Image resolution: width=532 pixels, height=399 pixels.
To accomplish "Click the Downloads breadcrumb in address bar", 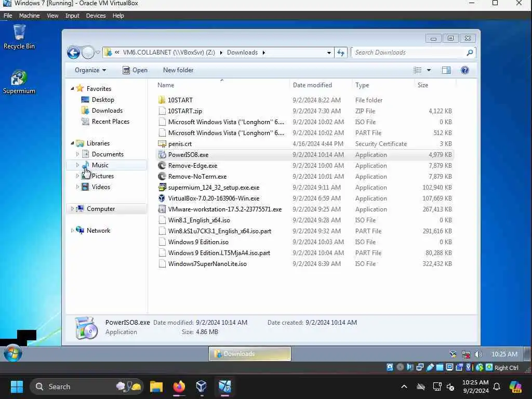I will [242, 52].
